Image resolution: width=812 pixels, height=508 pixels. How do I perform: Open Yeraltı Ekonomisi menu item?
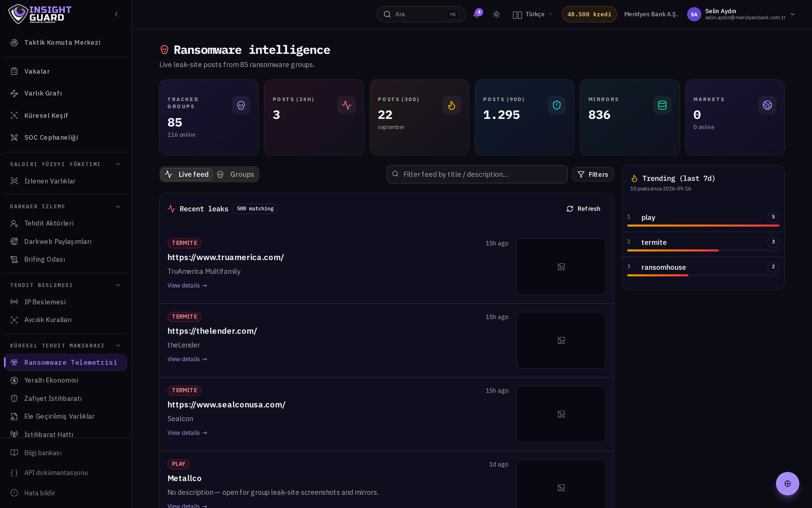tap(65, 380)
